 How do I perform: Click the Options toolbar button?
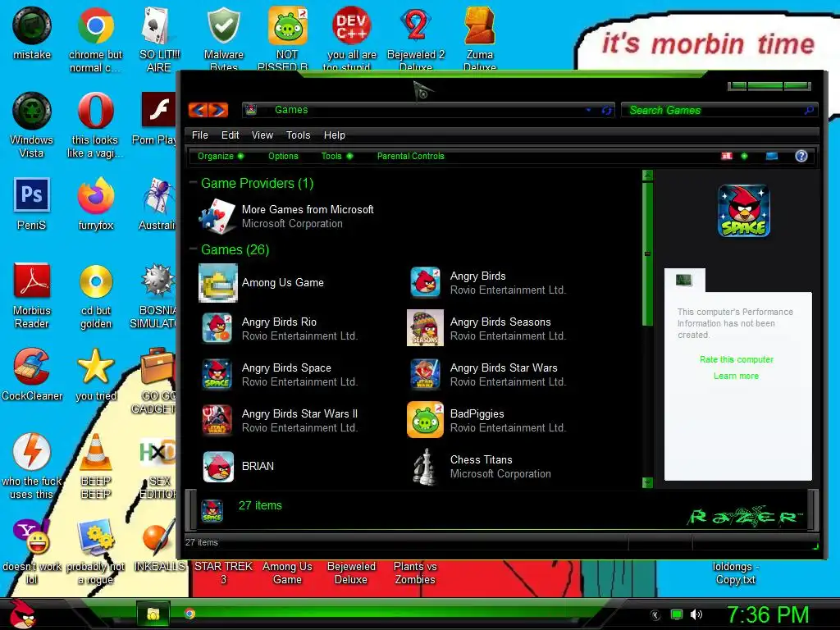click(283, 156)
